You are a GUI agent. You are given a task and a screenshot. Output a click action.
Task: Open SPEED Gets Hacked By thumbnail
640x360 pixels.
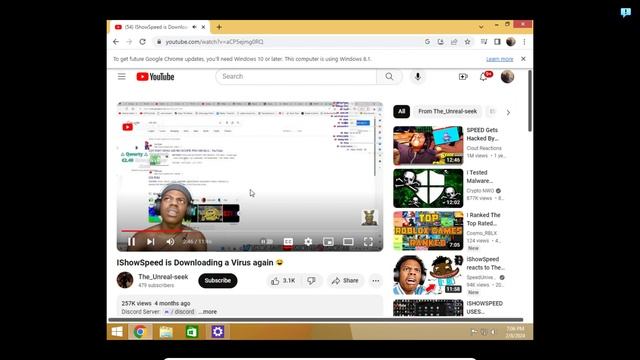428,146
